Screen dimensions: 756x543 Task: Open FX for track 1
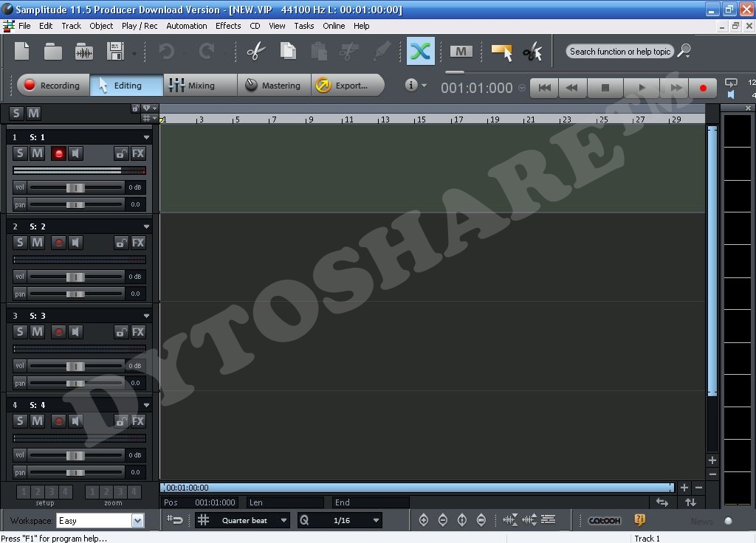(138, 153)
